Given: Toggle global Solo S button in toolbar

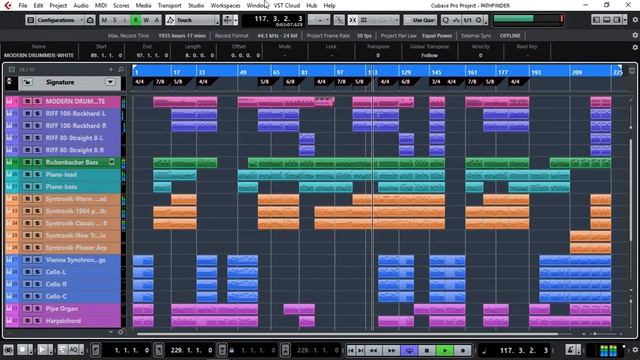Looking at the screenshot, I should pyautogui.click(x=115, y=20).
